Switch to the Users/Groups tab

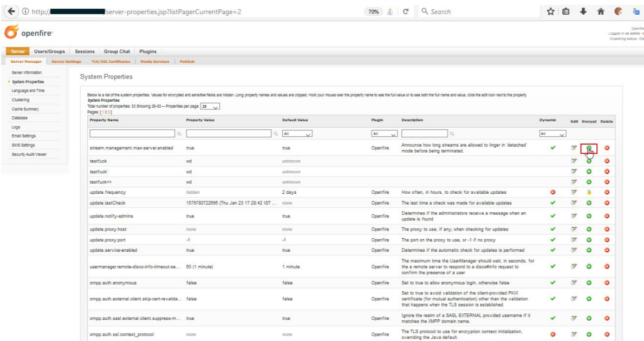tap(50, 51)
